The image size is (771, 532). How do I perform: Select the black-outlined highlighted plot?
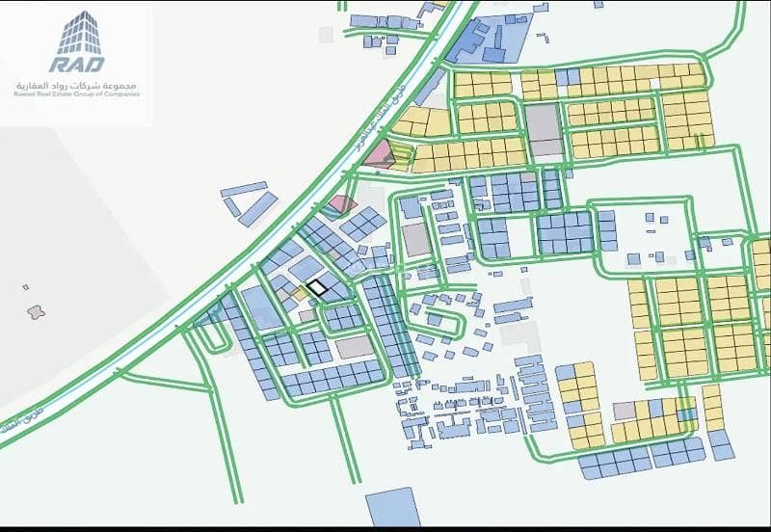click(317, 287)
